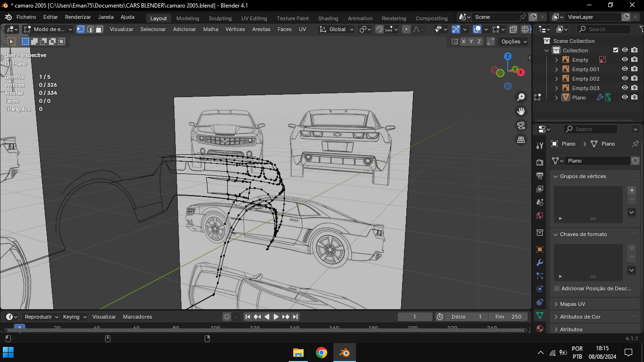Image resolution: width=644 pixels, height=362 pixels.
Task: Click the zoom magnifier viewport icon
Action: [521, 97]
